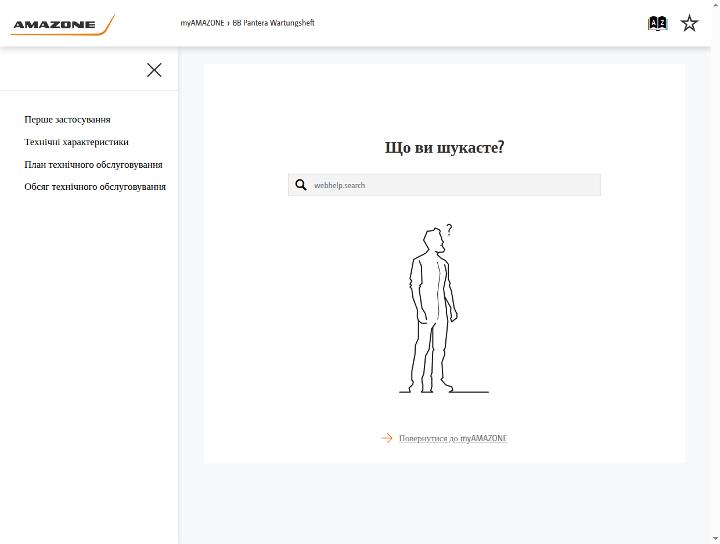Click the AMAZONE logo
Viewport: 720px width, 544px height.
coord(62,24)
